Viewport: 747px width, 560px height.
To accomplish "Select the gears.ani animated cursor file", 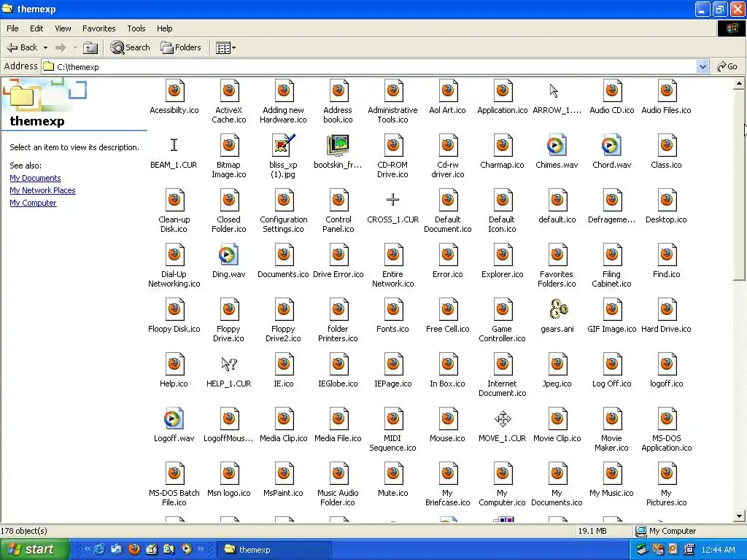I will [x=558, y=309].
